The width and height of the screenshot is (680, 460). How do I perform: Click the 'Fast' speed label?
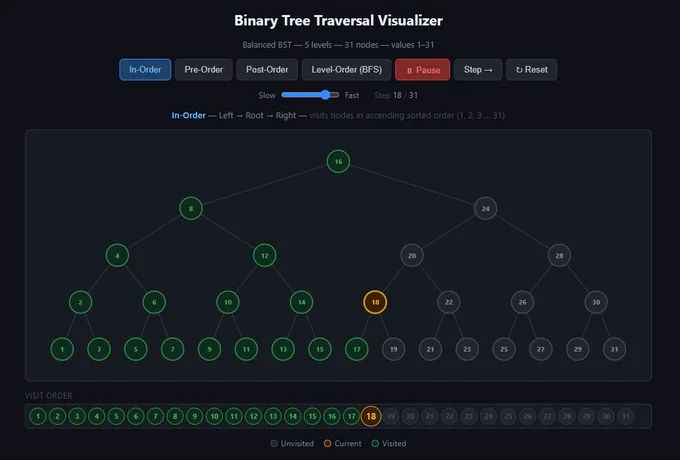click(352, 95)
